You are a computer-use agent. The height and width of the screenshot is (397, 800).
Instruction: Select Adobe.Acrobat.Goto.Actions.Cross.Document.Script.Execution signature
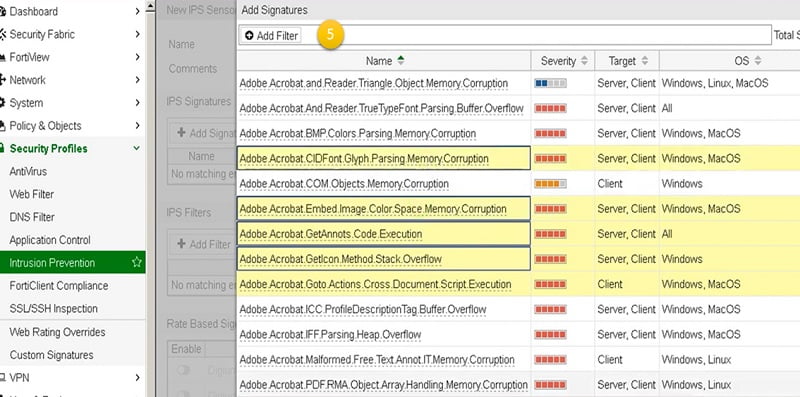pos(375,284)
